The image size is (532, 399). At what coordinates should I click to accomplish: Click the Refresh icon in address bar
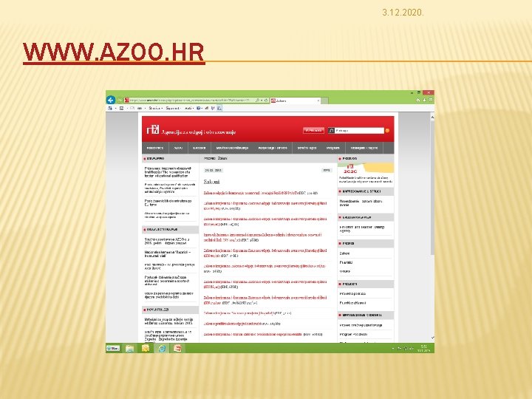[266, 100]
